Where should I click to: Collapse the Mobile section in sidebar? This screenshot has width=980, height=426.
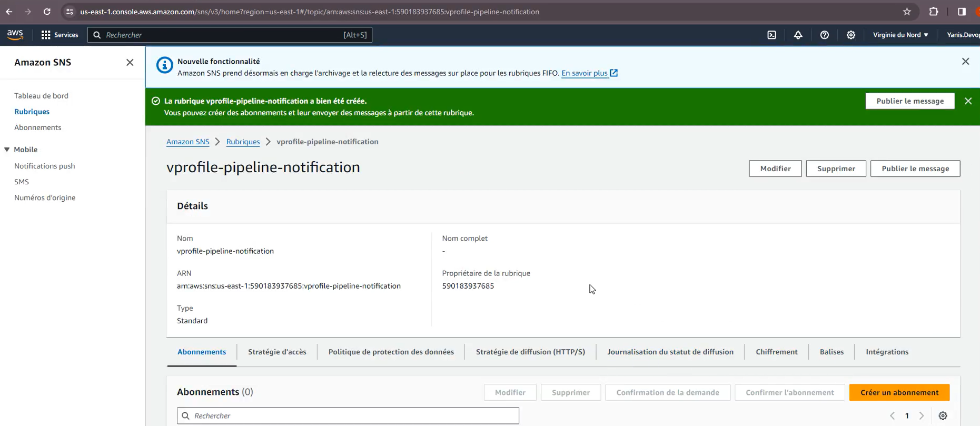click(x=7, y=150)
